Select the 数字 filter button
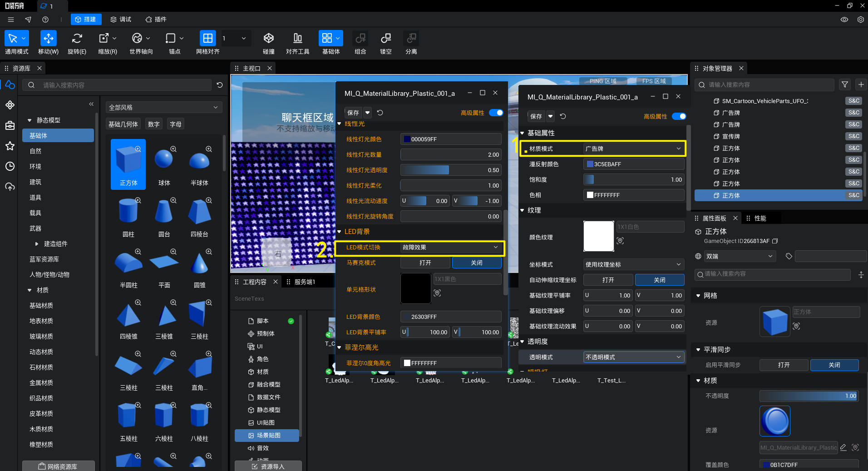The width and height of the screenshot is (868, 471). click(154, 124)
